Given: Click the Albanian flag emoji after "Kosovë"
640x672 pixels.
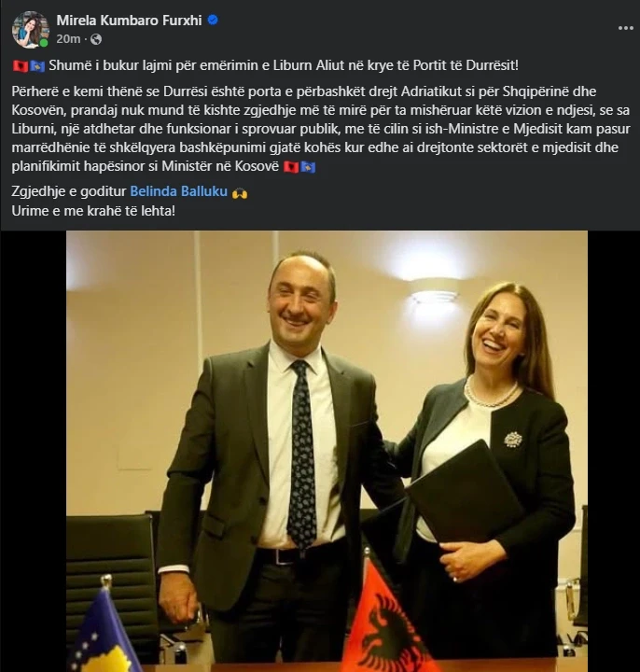Looking at the screenshot, I should pyautogui.click(x=291, y=167).
